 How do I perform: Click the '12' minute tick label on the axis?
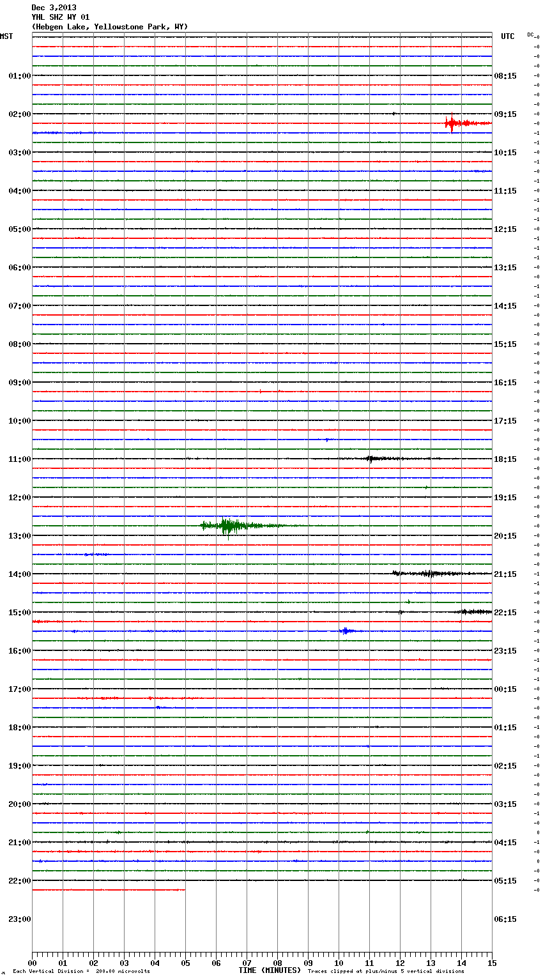(x=400, y=963)
